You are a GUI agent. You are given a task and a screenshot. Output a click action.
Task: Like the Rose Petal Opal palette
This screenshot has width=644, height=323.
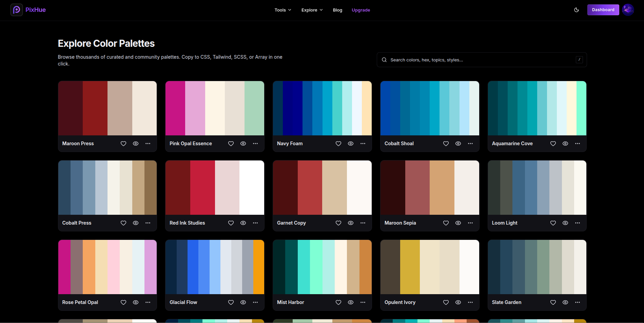tap(123, 302)
